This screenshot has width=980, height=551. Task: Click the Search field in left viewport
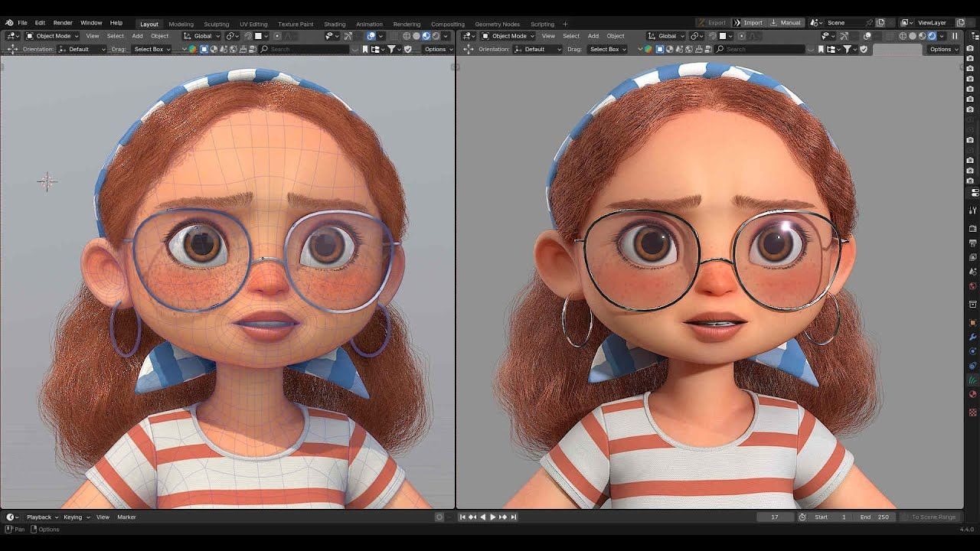[305, 49]
